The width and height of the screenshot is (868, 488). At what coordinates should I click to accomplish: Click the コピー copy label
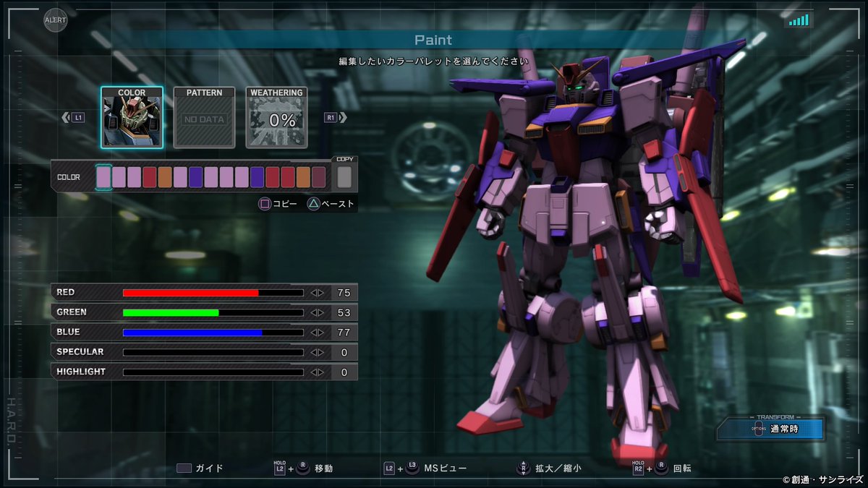285,204
